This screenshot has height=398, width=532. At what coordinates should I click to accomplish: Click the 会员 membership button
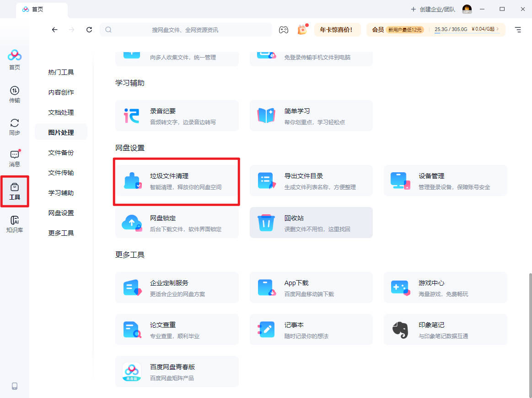pyautogui.click(x=378, y=30)
